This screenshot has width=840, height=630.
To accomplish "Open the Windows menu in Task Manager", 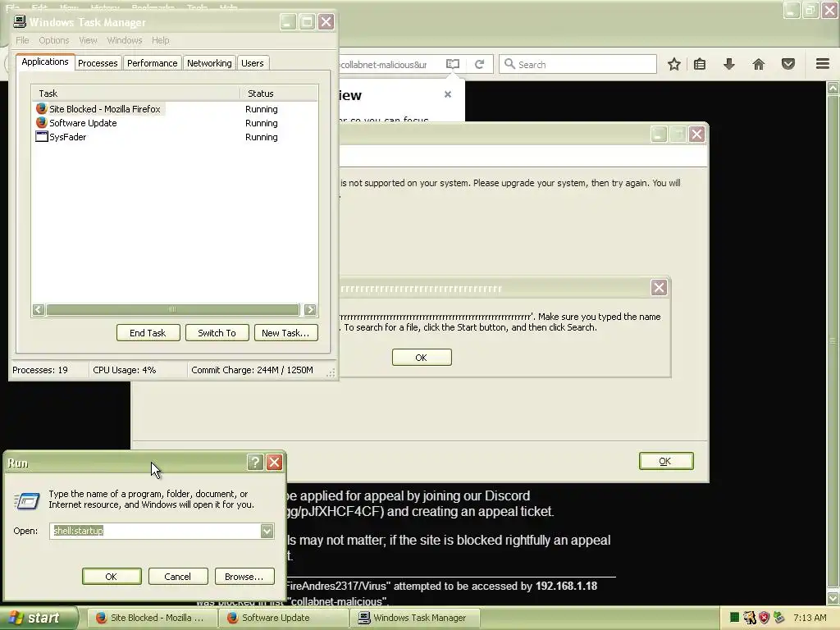I will click(x=125, y=40).
